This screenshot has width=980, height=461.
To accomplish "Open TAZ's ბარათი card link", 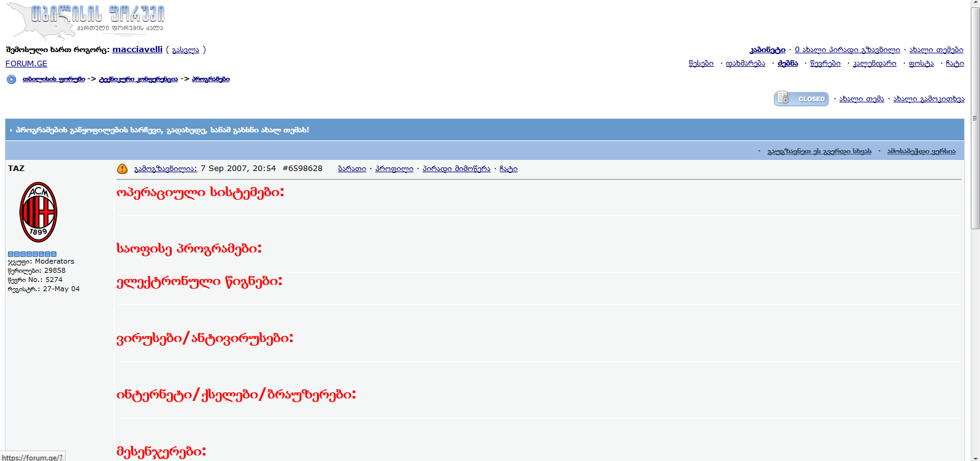I will click(352, 169).
